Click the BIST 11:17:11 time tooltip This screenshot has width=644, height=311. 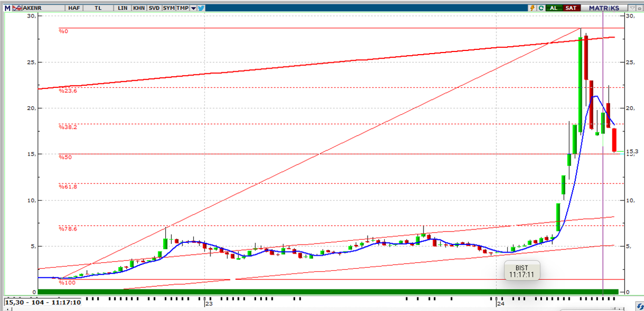pyautogui.click(x=522, y=270)
